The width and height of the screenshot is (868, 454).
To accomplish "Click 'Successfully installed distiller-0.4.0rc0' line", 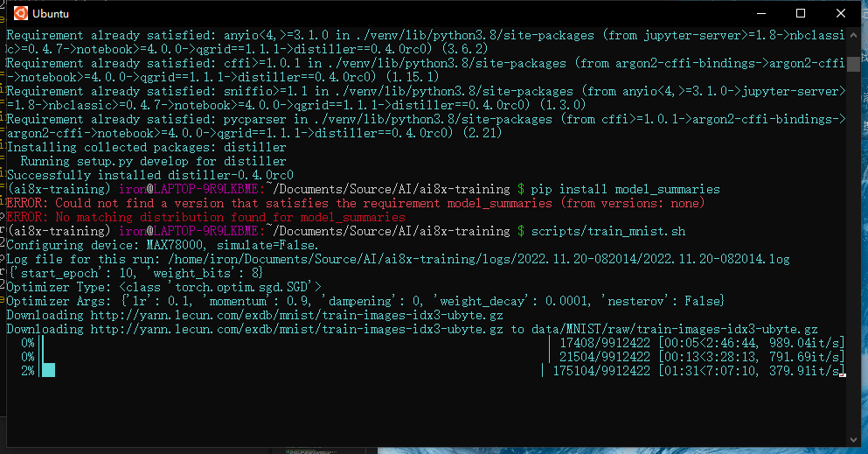I will coord(150,176).
